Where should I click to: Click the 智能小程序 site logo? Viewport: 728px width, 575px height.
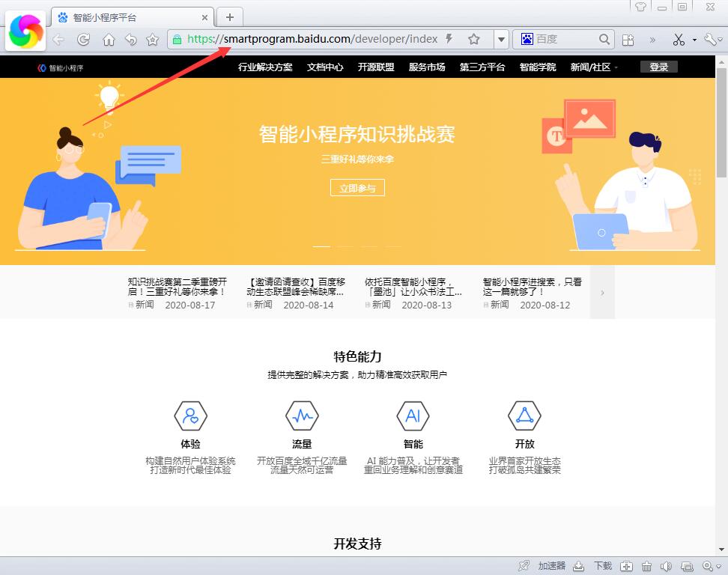pyautogui.click(x=61, y=67)
